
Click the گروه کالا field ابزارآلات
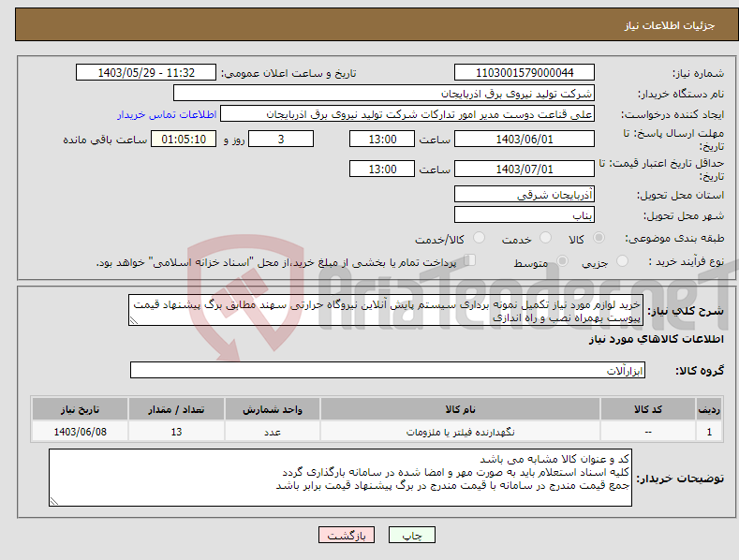[x=388, y=371]
